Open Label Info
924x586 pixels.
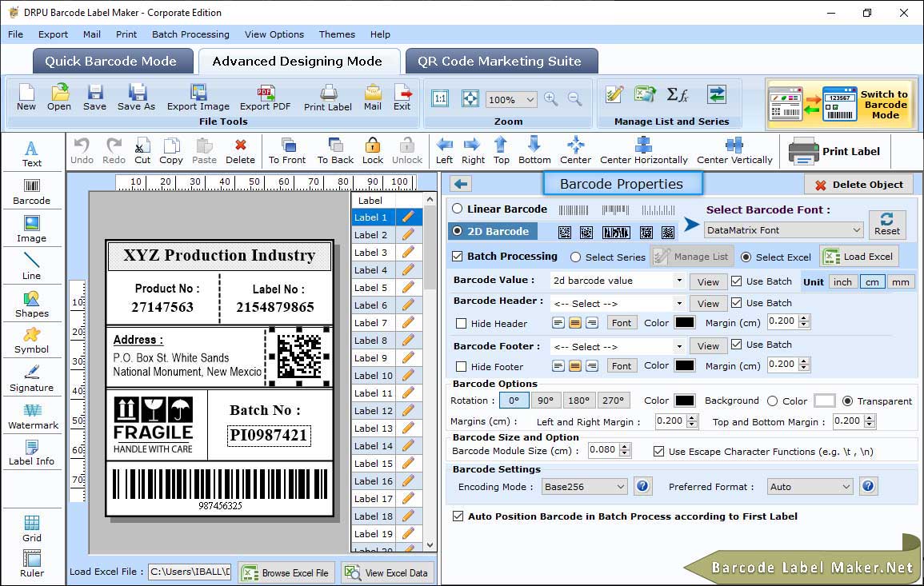32,453
